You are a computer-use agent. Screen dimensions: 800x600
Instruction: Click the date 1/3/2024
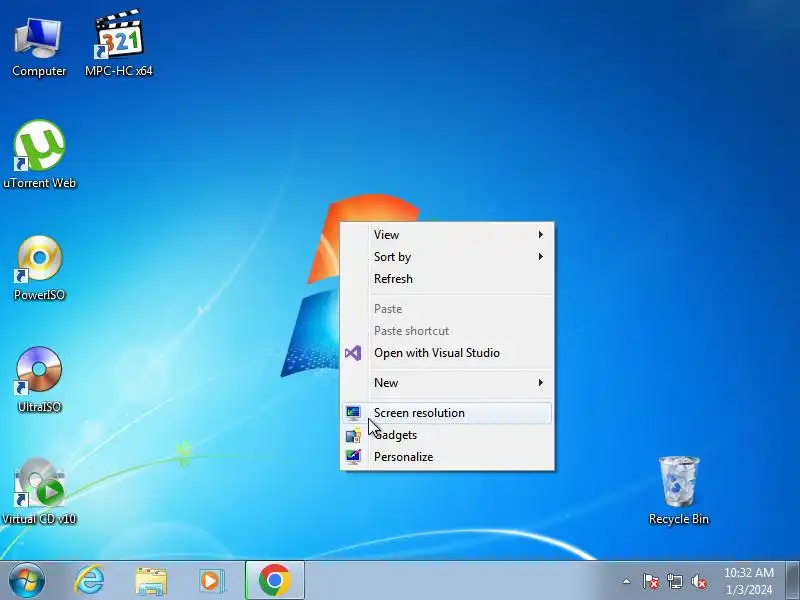[748, 590]
